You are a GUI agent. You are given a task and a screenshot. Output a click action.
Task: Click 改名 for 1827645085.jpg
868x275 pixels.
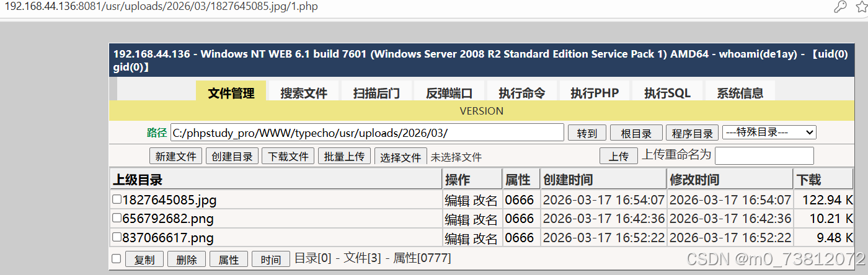(485, 200)
